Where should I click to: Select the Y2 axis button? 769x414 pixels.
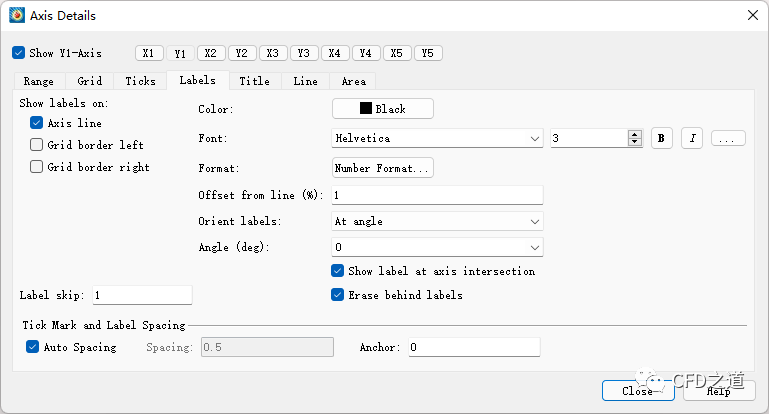pyautogui.click(x=242, y=53)
